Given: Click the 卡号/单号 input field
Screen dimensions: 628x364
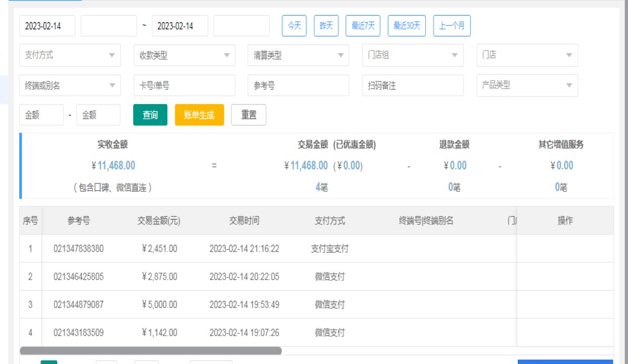Looking at the screenshot, I should [x=184, y=85].
